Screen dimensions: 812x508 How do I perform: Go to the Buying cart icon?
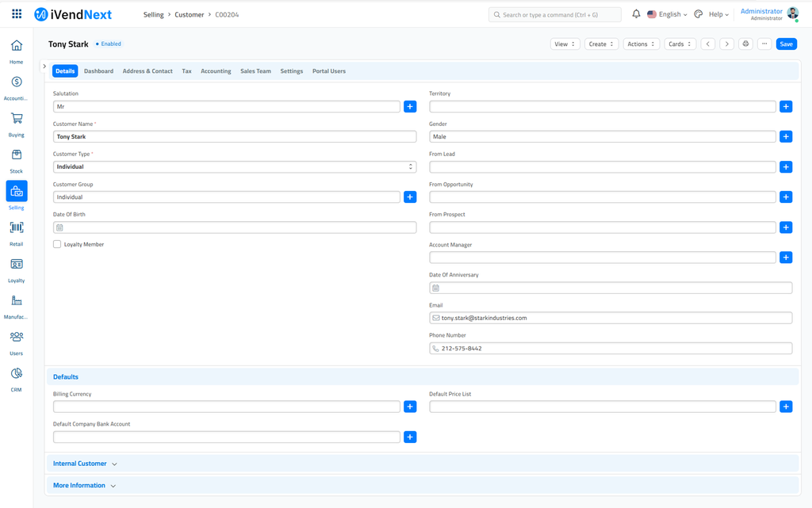pos(16,119)
